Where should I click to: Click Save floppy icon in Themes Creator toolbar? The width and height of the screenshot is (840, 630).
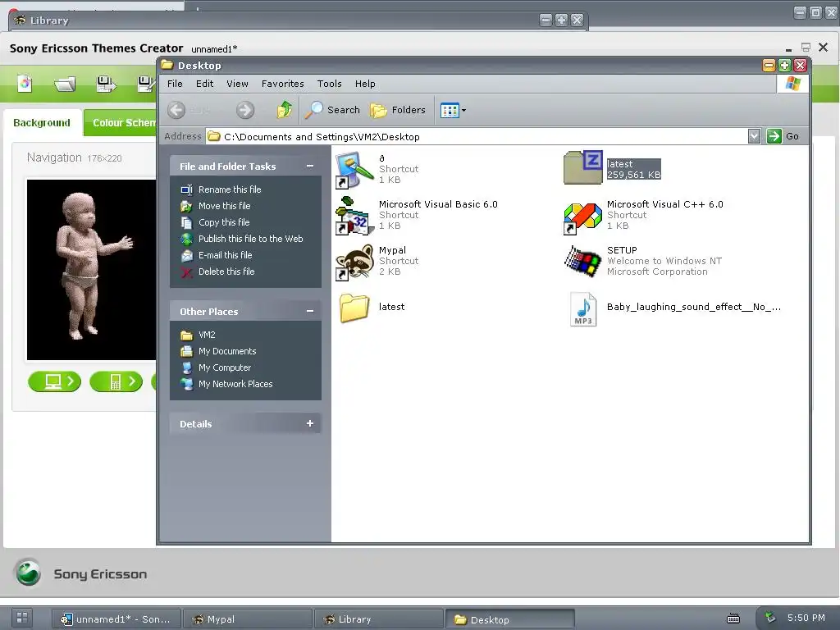[106, 84]
